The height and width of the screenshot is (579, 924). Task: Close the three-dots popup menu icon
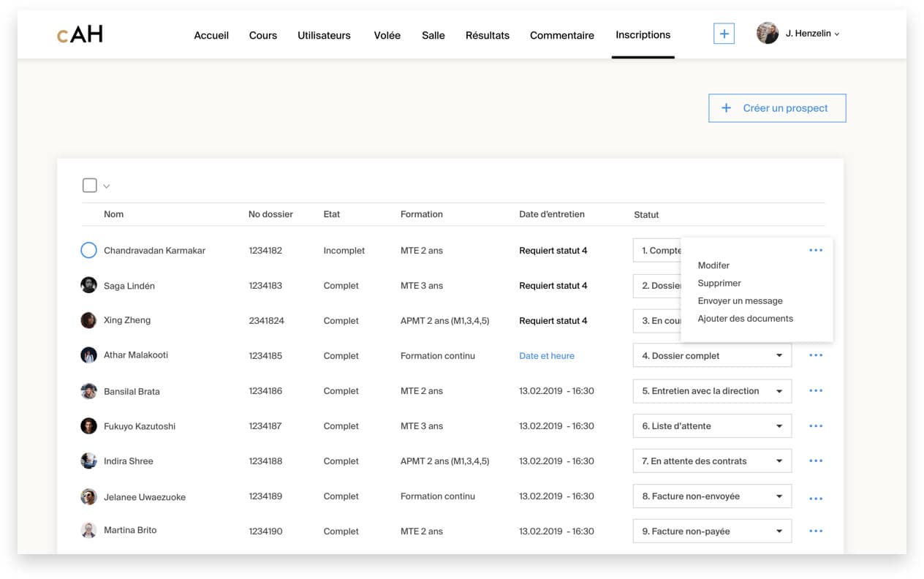(x=816, y=250)
